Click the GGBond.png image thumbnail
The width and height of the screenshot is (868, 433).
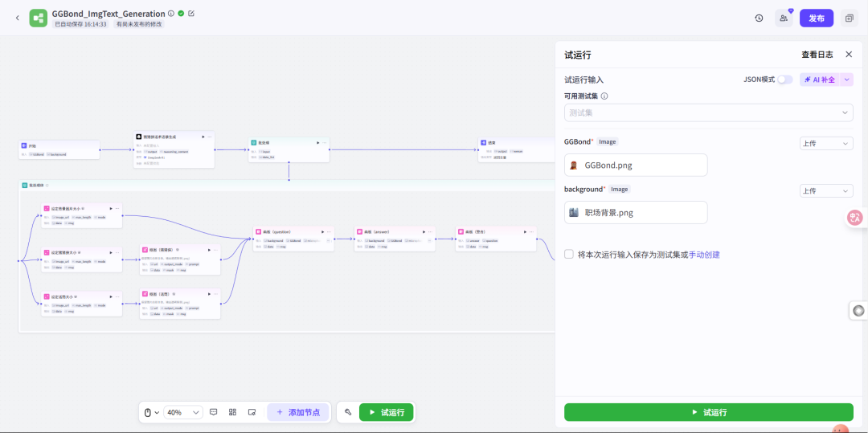[x=574, y=165]
